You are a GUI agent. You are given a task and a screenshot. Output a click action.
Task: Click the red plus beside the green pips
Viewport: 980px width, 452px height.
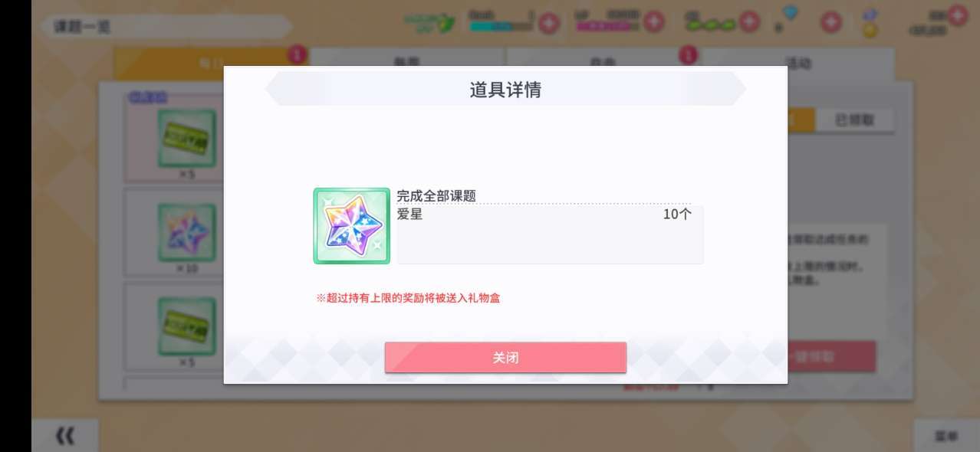click(749, 22)
